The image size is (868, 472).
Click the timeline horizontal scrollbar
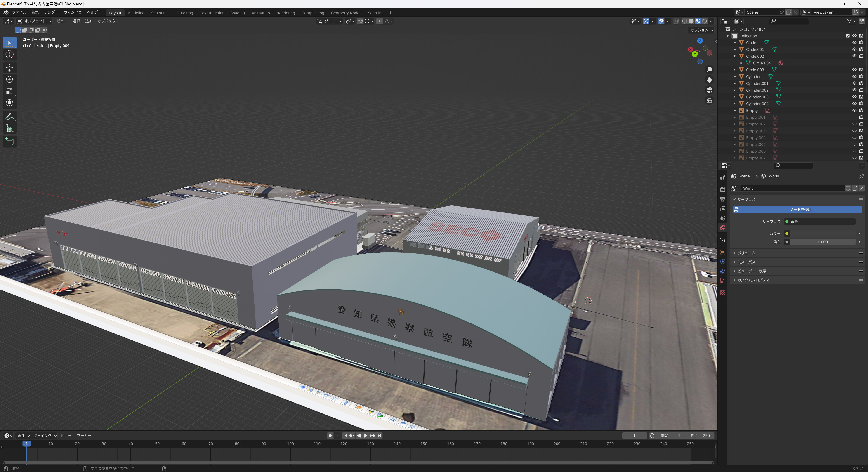point(358,463)
